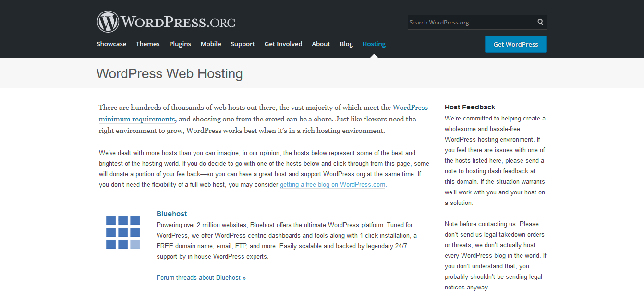Open the Support menu item
This screenshot has width=644, height=300.
click(x=243, y=44)
